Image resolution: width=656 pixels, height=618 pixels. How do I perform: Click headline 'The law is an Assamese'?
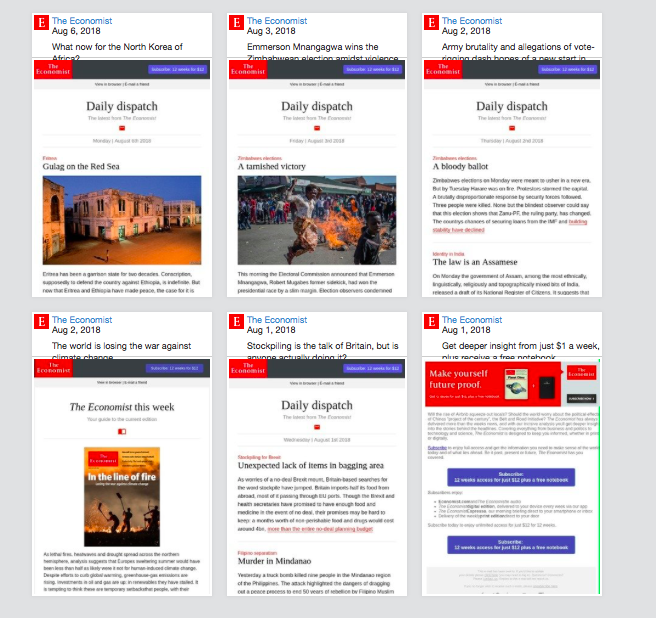pyautogui.click(x=475, y=262)
